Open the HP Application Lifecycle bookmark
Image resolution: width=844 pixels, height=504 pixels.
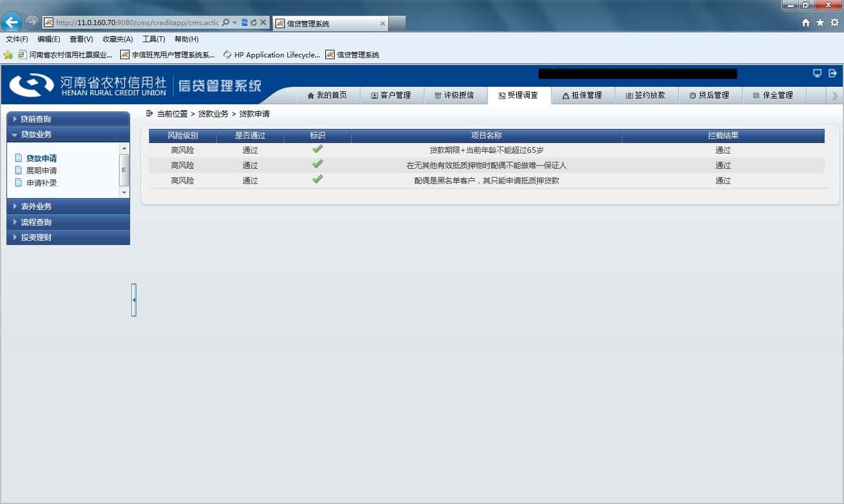(x=271, y=55)
